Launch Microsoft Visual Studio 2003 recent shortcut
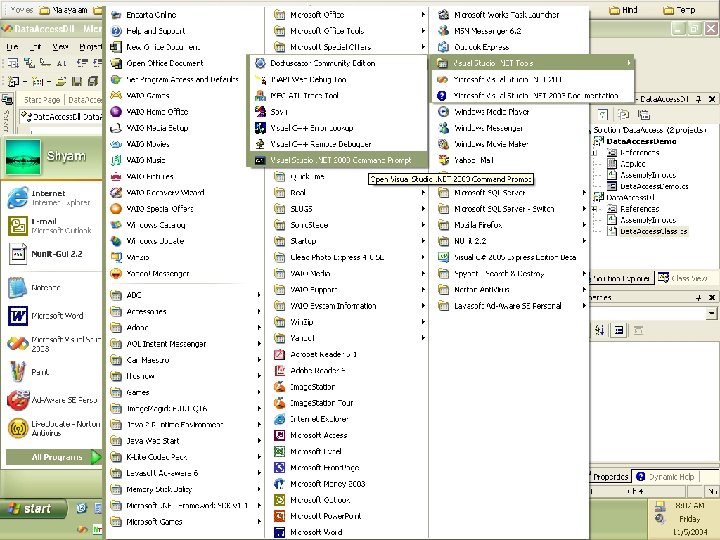The image size is (720, 540). (x=51, y=344)
